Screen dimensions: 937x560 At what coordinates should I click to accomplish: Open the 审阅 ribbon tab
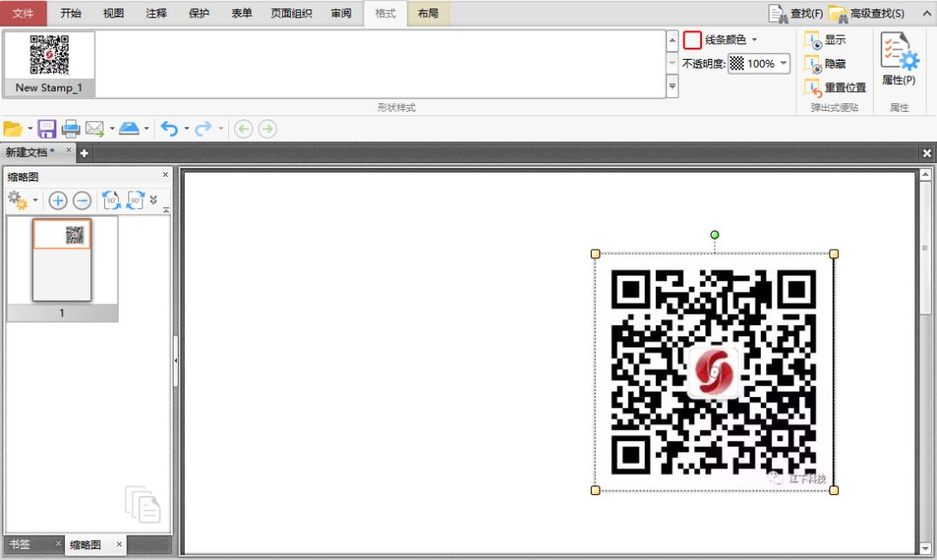point(341,13)
